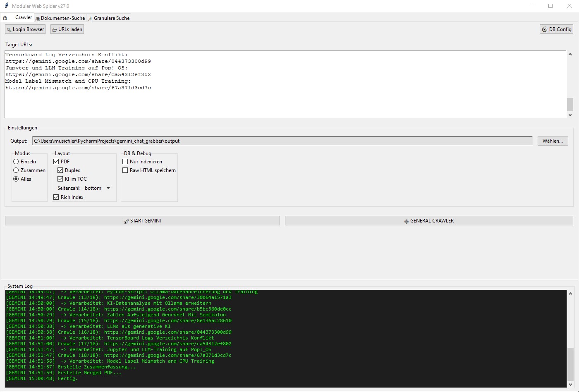Click inside the Output path field
The width and height of the screenshot is (579, 392).
coord(282,141)
